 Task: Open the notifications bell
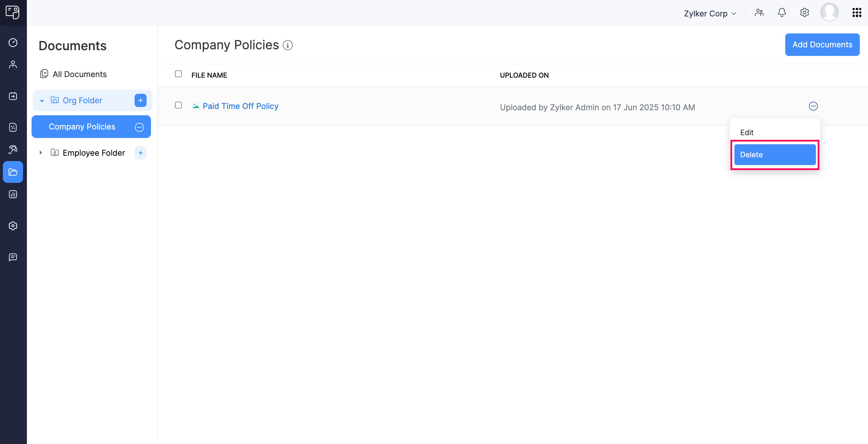point(782,12)
